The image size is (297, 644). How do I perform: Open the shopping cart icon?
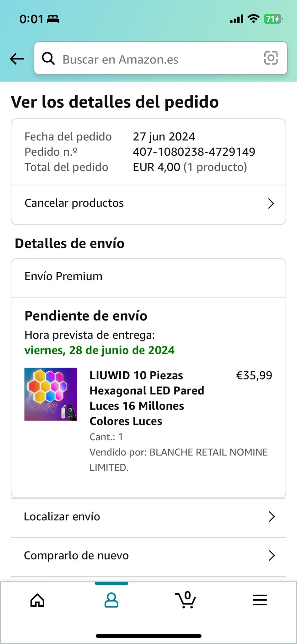click(186, 600)
